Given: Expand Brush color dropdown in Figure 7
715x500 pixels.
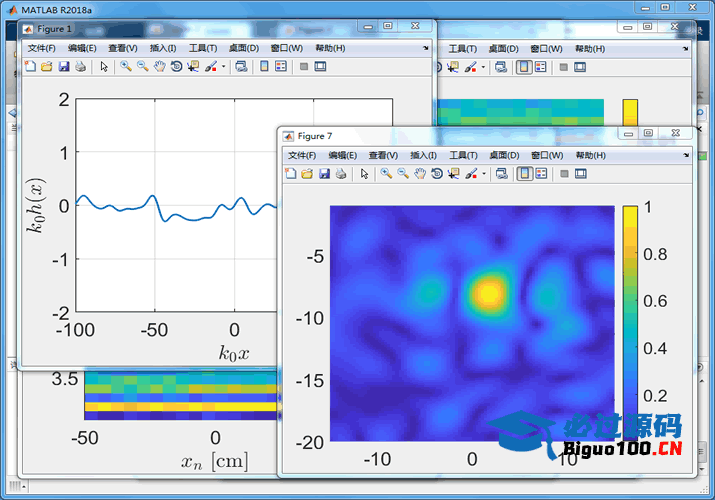Looking at the screenshot, I should (484, 174).
